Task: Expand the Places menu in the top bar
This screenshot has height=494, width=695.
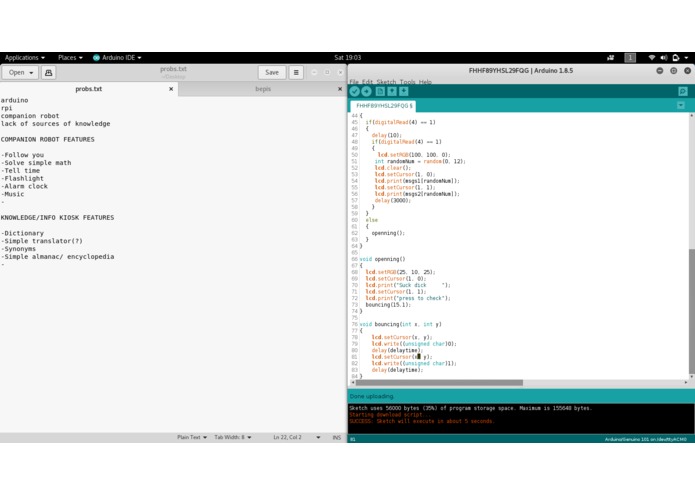Action: [70, 58]
